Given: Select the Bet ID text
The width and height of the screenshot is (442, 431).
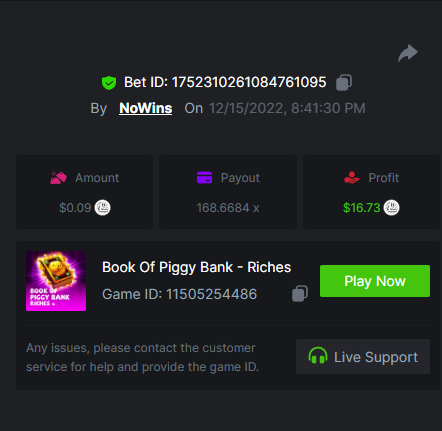Looking at the screenshot, I should [x=225, y=82].
